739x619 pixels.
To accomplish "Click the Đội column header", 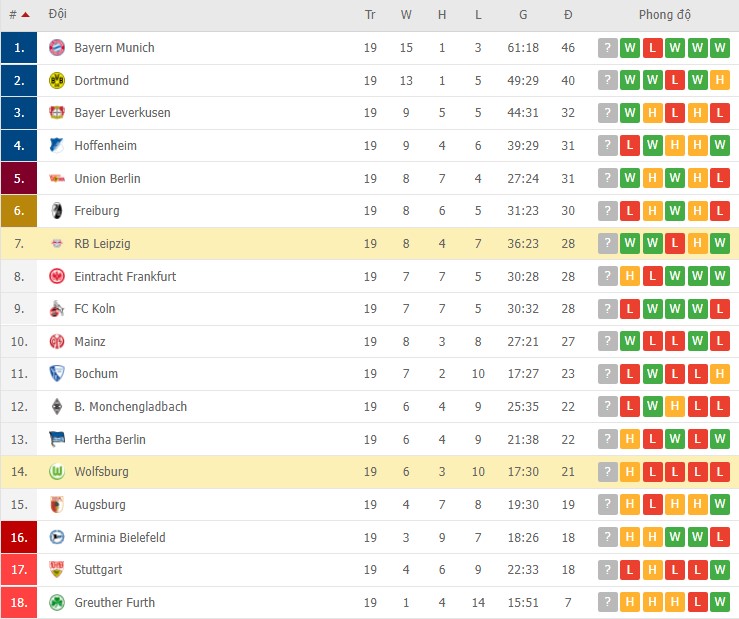I will pyautogui.click(x=58, y=15).
